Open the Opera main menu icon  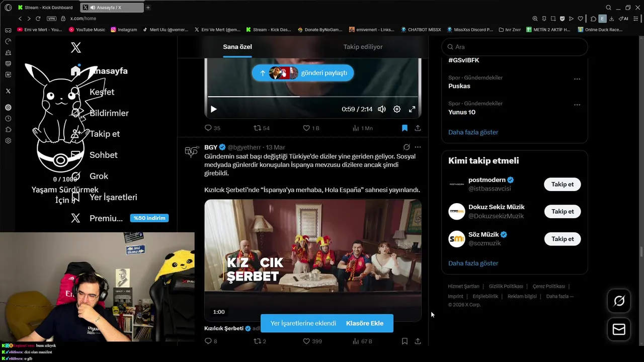coord(8,8)
